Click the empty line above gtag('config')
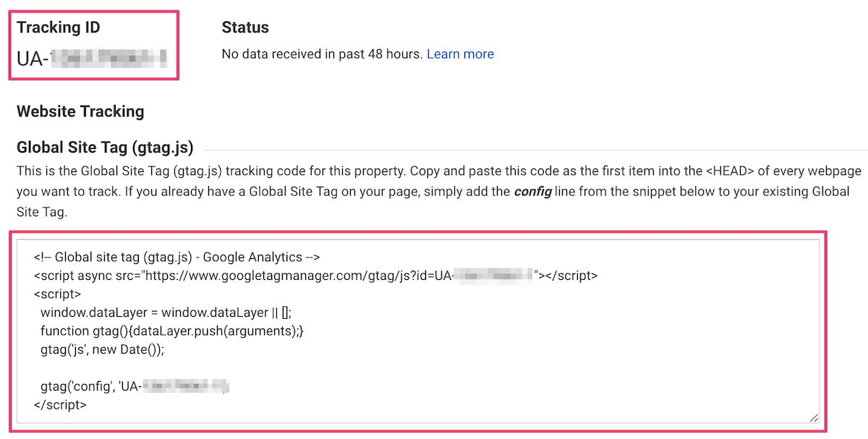Screen dimensions: 868x439 (x=217, y=368)
